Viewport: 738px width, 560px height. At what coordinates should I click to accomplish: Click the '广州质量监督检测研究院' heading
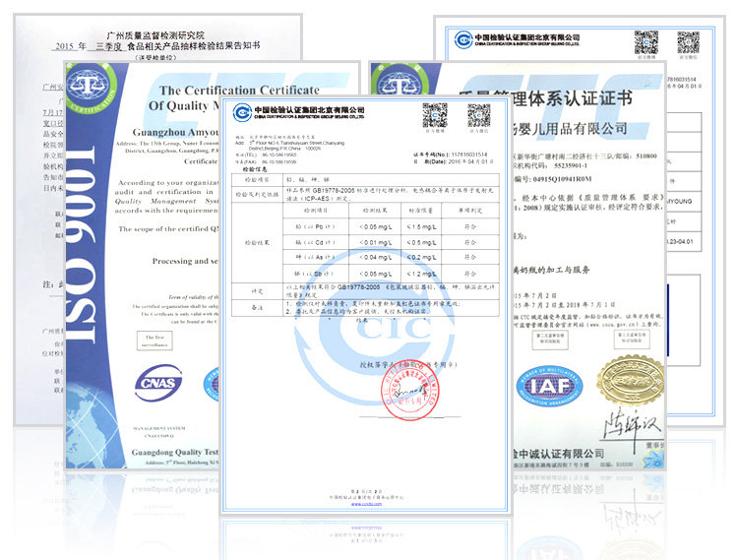tap(155, 35)
